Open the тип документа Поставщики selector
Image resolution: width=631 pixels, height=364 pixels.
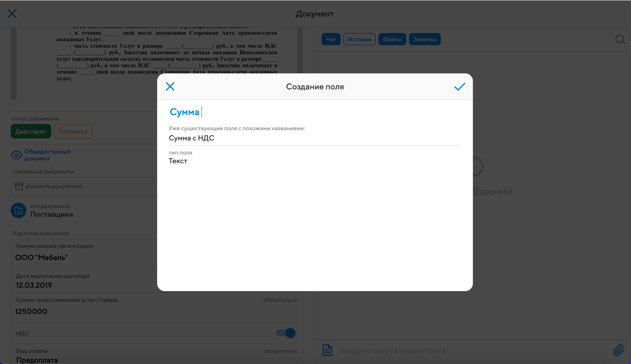coord(52,214)
